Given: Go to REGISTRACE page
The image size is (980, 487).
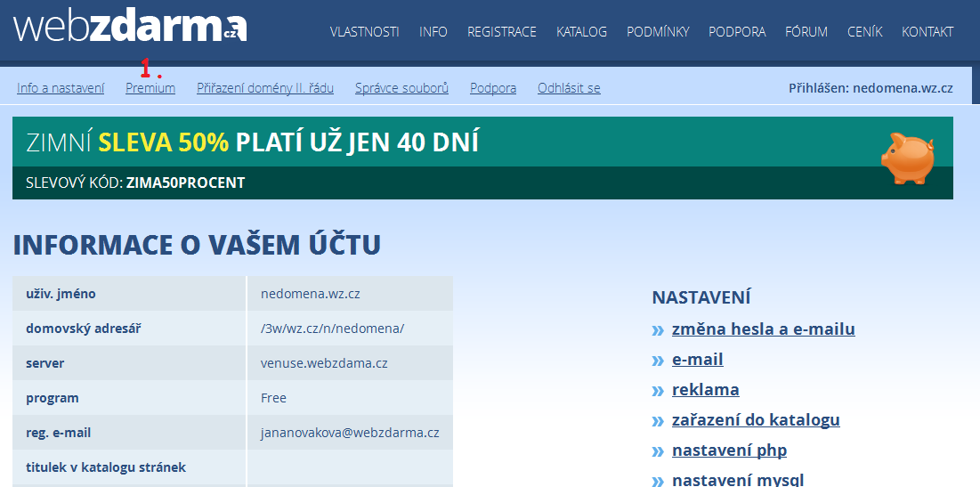Looking at the screenshot, I should (502, 31).
